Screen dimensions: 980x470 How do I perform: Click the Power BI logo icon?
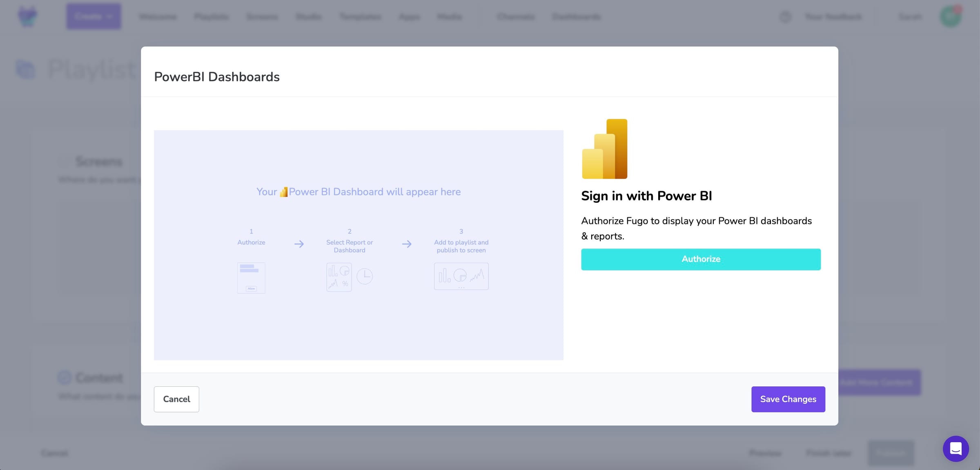(x=605, y=149)
